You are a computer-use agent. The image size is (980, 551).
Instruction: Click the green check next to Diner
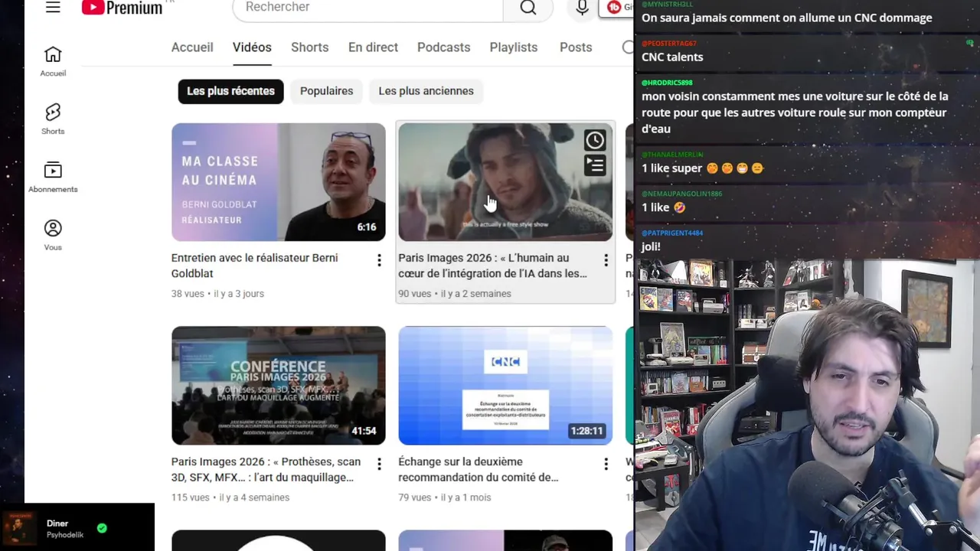pos(102,528)
